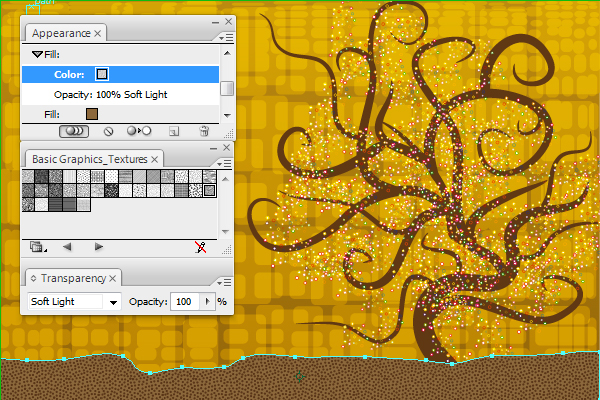
Task: Click the Duplicate Selected Item icon in Appearance
Action: pyautogui.click(x=174, y=132)
